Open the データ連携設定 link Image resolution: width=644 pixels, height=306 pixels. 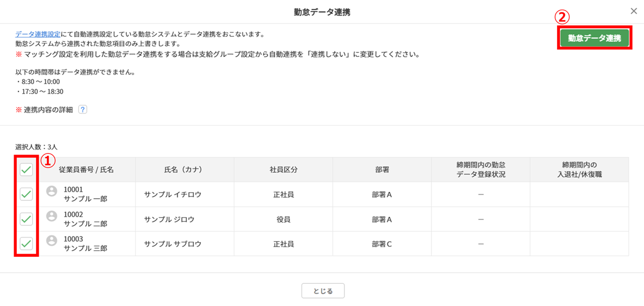pyautogui.click(x=38, y=34)
